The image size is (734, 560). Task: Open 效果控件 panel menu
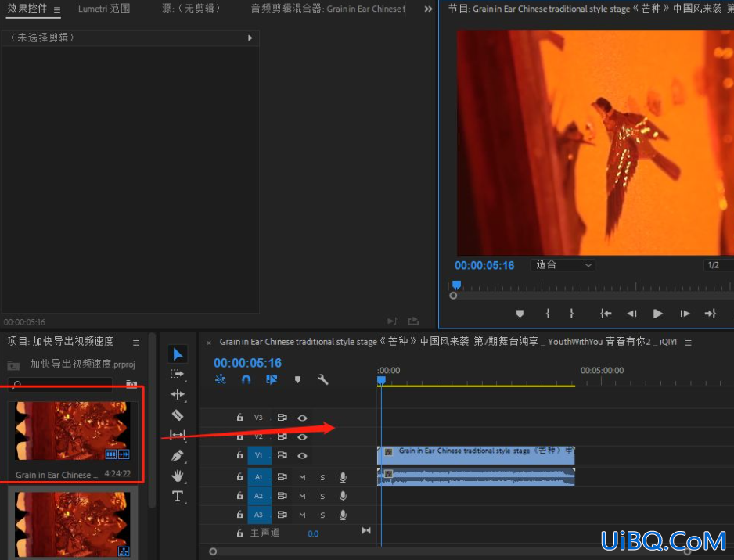[x=57, y=9]
